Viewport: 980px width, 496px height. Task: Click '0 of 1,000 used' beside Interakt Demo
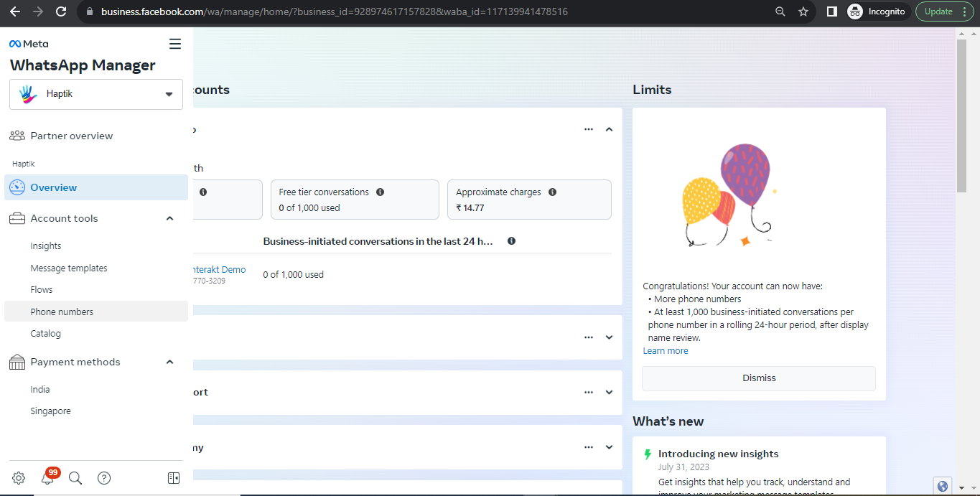pyautogui.click(x=294, y=275)
